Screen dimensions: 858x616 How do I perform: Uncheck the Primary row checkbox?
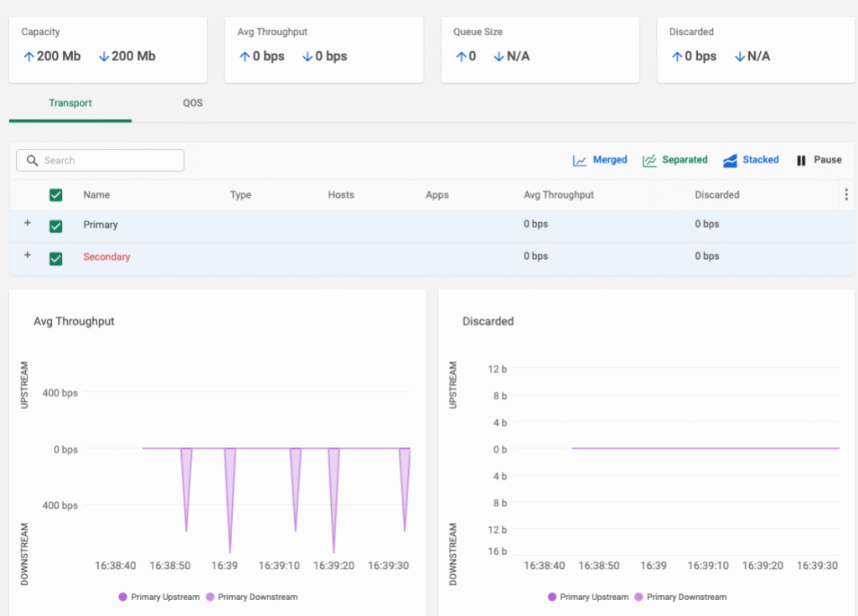click(x=55, y=225)
